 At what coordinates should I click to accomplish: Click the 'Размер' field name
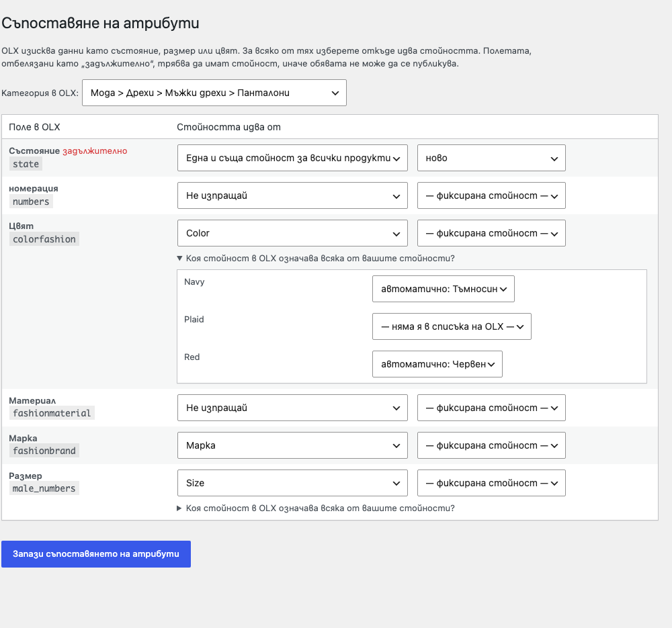26,476
